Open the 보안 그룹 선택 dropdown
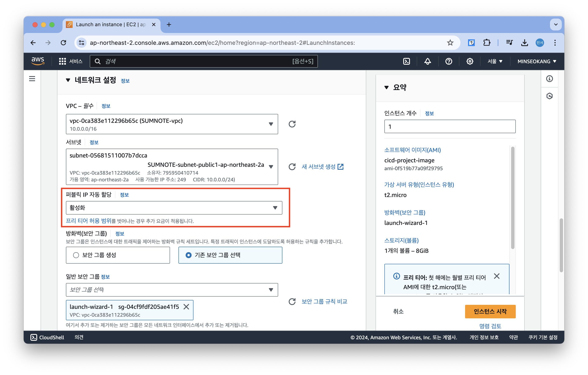588x375 pixels. click(x=172, y=290)
